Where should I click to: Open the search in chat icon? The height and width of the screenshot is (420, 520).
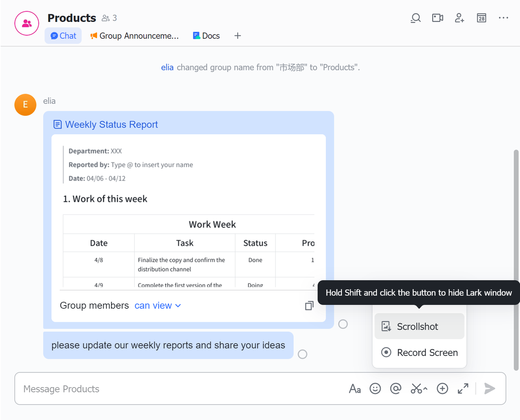(x=415, y=18)
